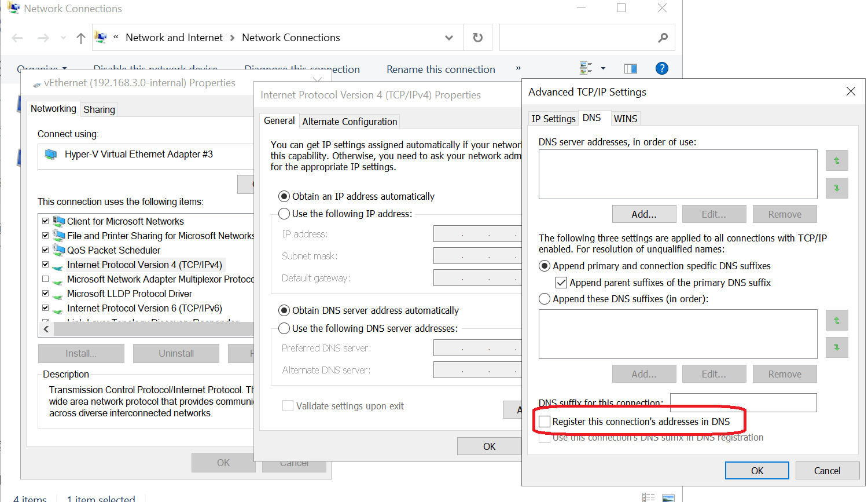Go up one folder level
Image resolution: width=868 pixels, height=502 pixels.
[81, 38]
